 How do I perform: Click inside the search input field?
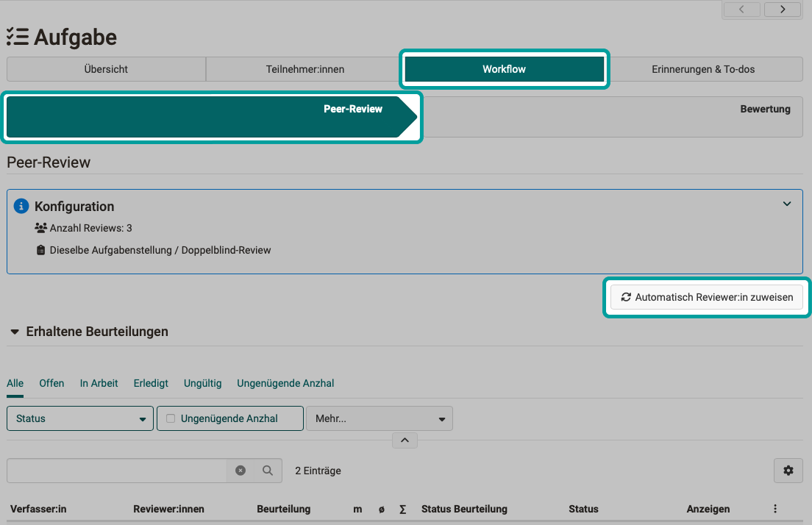click(118, 470)
